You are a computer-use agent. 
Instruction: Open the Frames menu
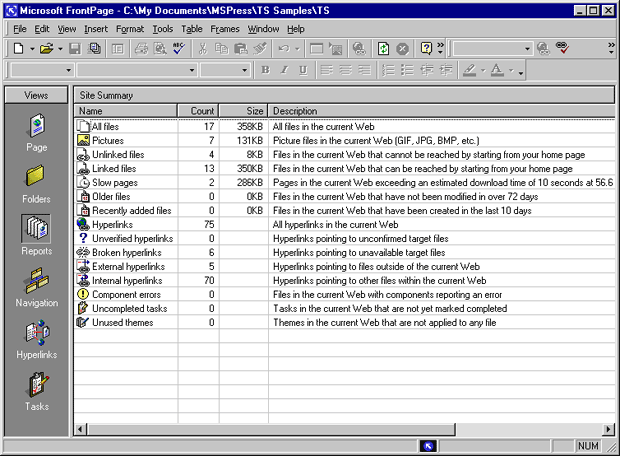224,29
